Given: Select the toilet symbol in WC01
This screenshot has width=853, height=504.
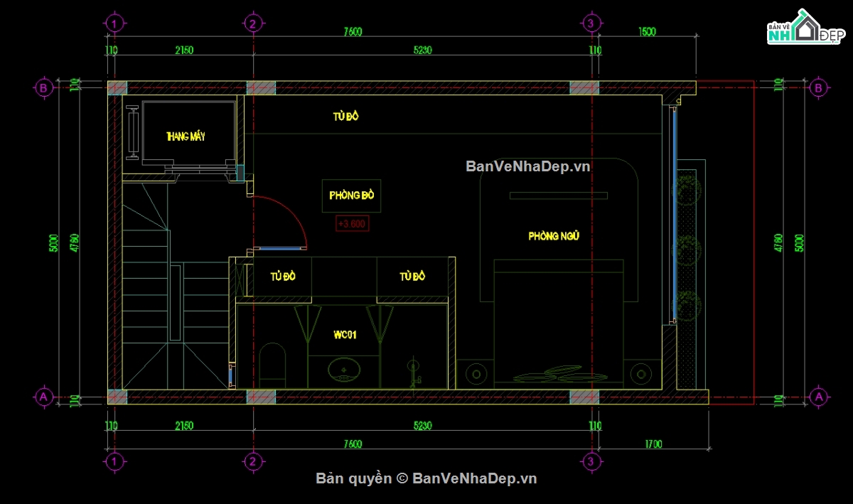Looking at the screenshot, I should tap(273, 365).
